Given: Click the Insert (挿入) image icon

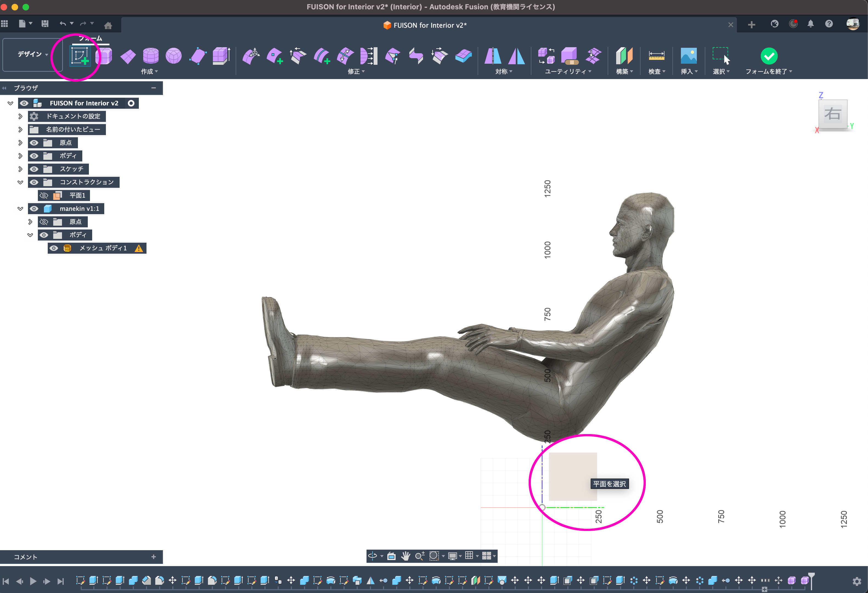Looking at the screenshot, I should point(688,56).
